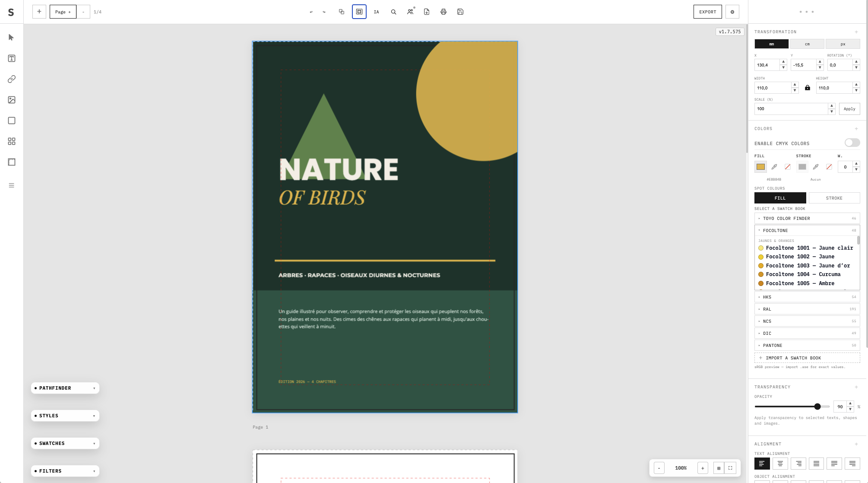The image size is (868, 483).
Task: Set text alignment to left
Action: 762,464
